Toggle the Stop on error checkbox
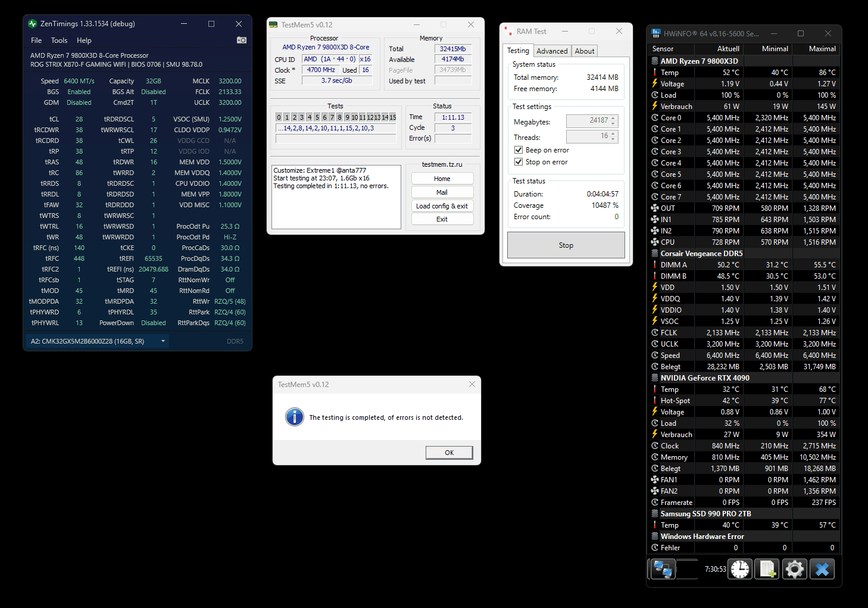This screenshot has width=868, height=608. [518, 162]
